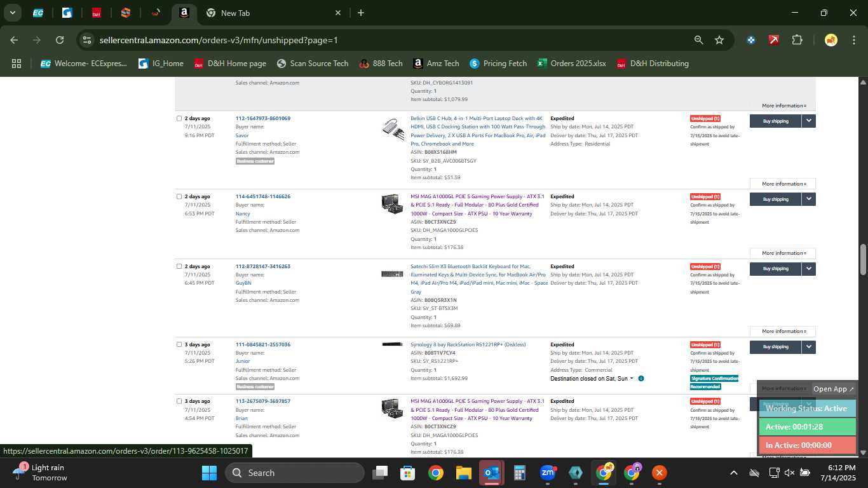This screenshot has width=868, height=488.
Task: Open the bookmarks apps grid icon
Action: 17,64
